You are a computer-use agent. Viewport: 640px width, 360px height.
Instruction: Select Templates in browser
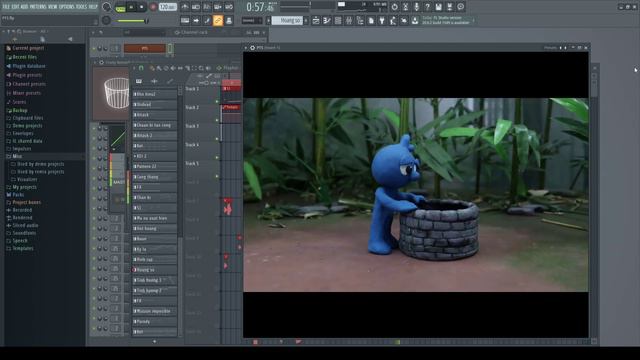23,248
